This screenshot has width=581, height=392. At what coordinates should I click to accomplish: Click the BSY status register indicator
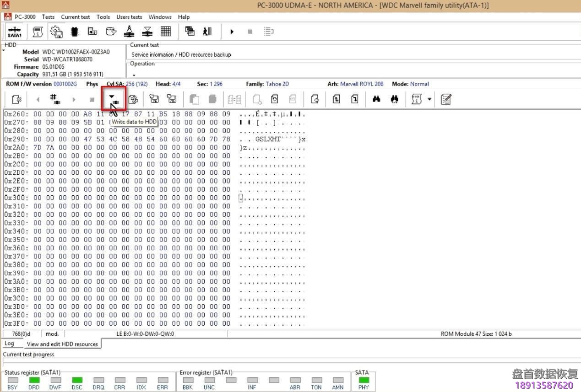pyautogui.click(x=13, y=380)
